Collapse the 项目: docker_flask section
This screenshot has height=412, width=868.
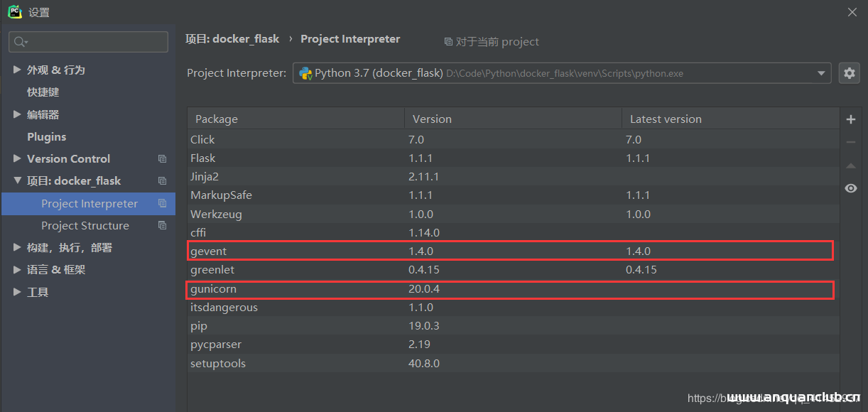click(17, 180)
